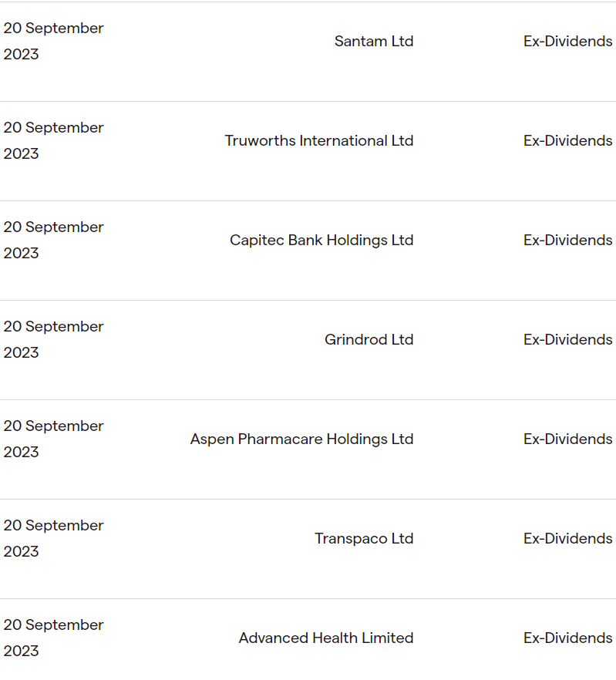Click the date beside Grindrod Ltd
Screen dimensions: 616x680
coord(54,339)
